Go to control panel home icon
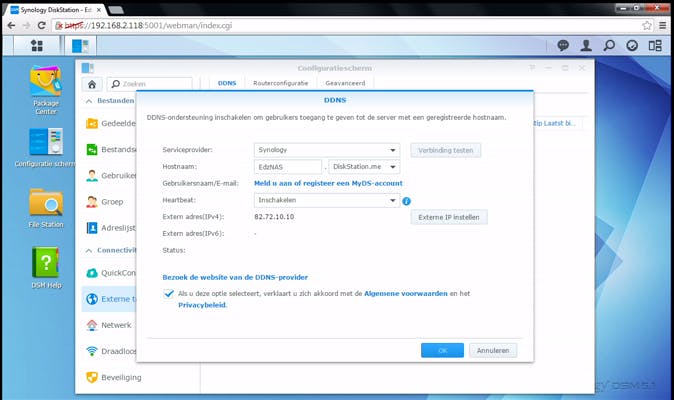Image resolution: width=674 pixels, height=400 pixels. pos(92,84)
